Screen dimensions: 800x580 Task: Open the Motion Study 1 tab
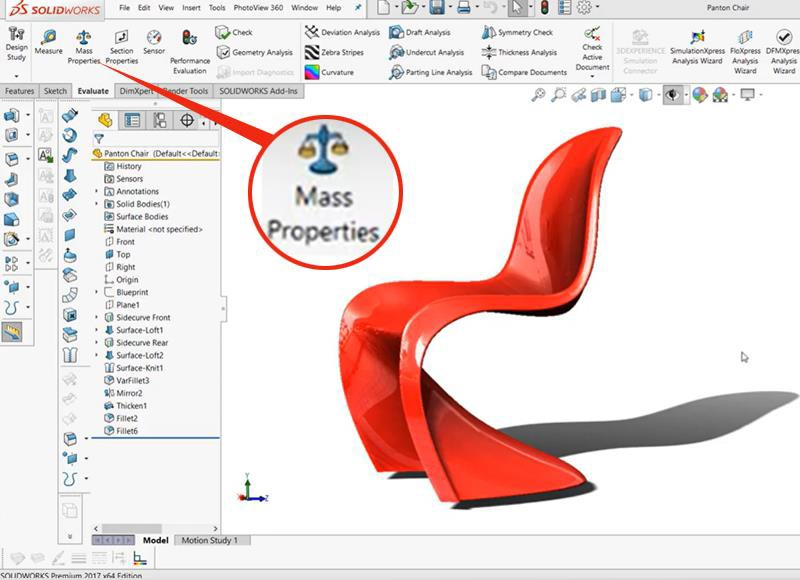click(208, 540)
